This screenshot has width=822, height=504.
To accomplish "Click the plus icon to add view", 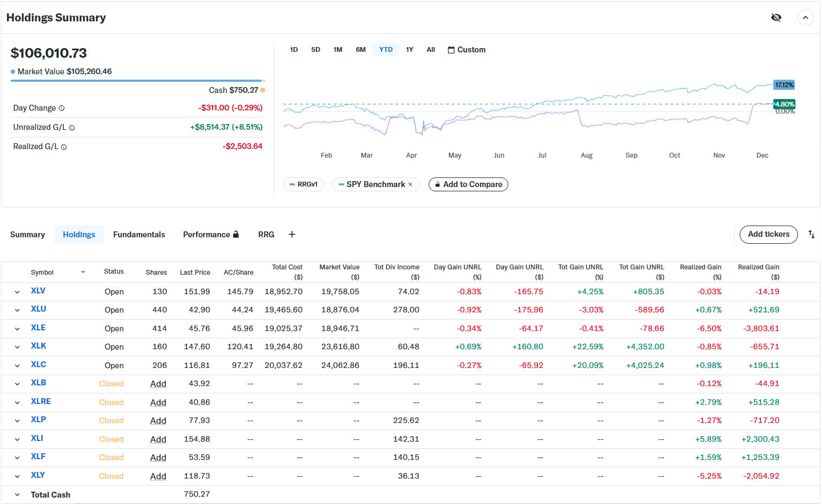I will [x=292, y=235].
